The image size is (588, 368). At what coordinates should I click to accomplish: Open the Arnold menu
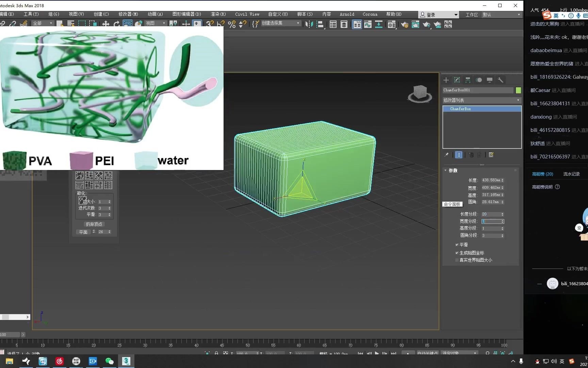(347, 14)
